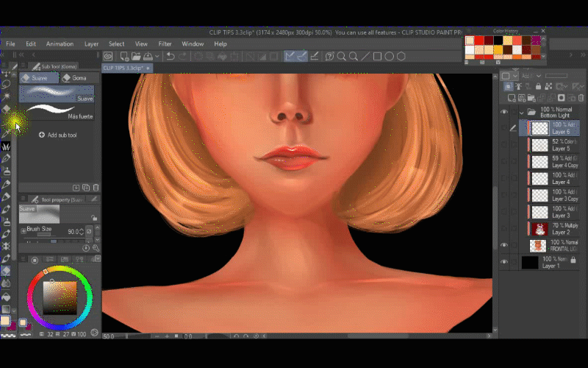The height and width of the screenshot is (368, 588).
Task: Open the save options dropdown arrow
Action: [x=156, y=57]
